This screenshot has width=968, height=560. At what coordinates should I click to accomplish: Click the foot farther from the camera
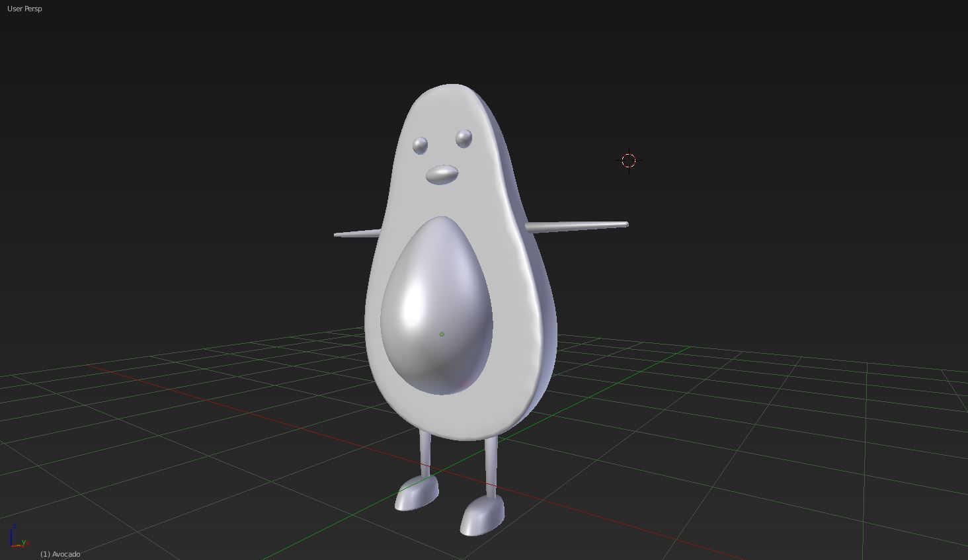417,493
